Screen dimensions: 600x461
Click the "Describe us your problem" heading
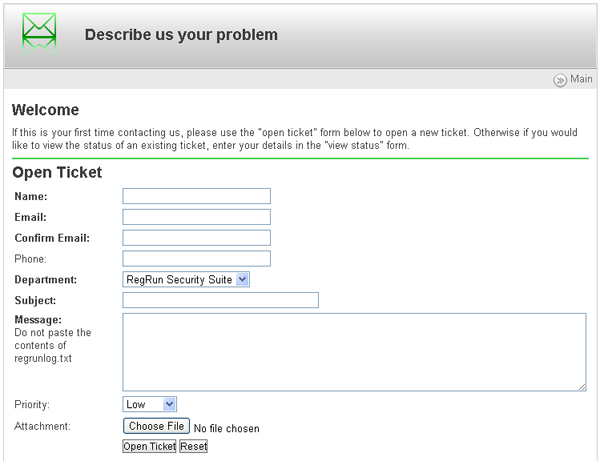point(181,35)
